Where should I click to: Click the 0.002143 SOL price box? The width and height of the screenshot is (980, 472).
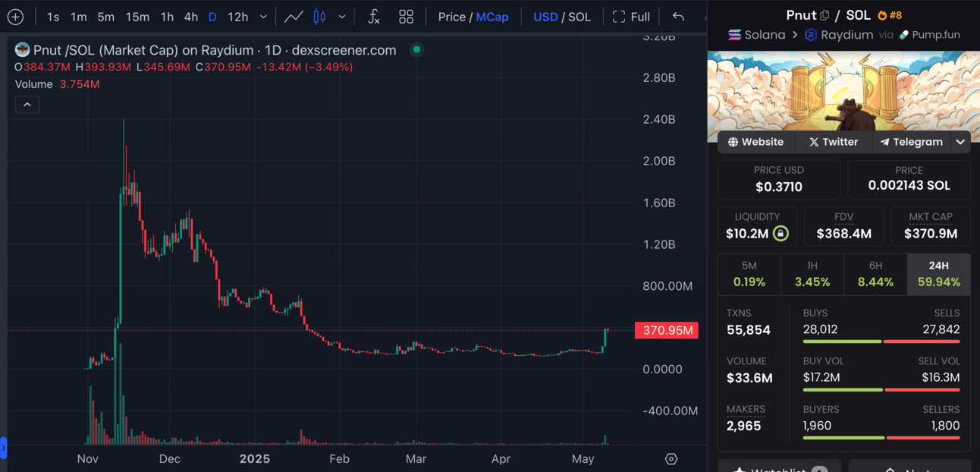click(x=909, y=180)
